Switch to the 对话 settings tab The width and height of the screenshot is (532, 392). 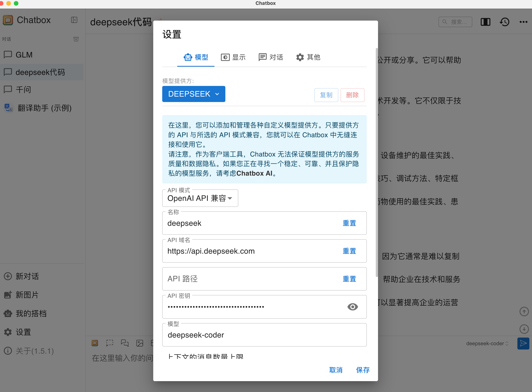point(271,57)
